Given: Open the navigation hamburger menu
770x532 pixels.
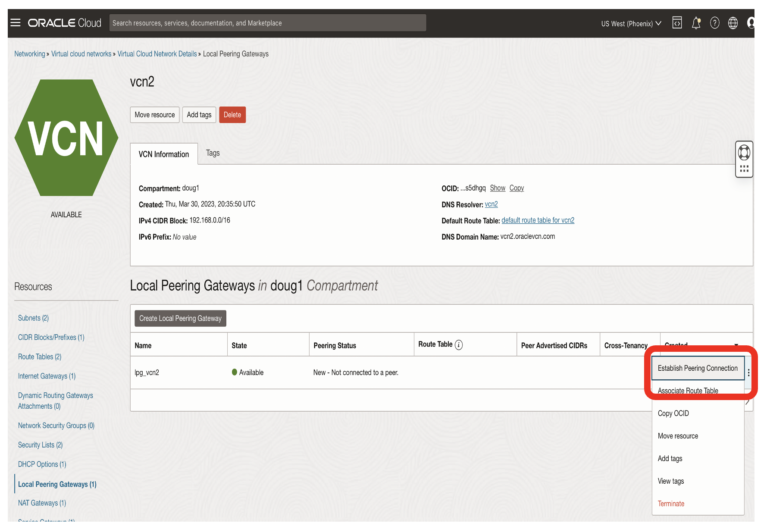Looking at the screenshot, I should 15,22.
